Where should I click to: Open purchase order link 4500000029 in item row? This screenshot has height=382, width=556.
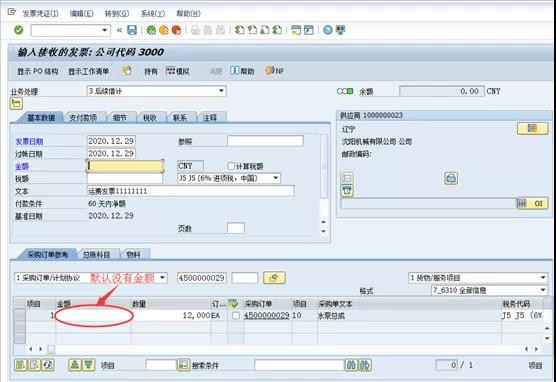pyautogui.click(x=267, y=315)
